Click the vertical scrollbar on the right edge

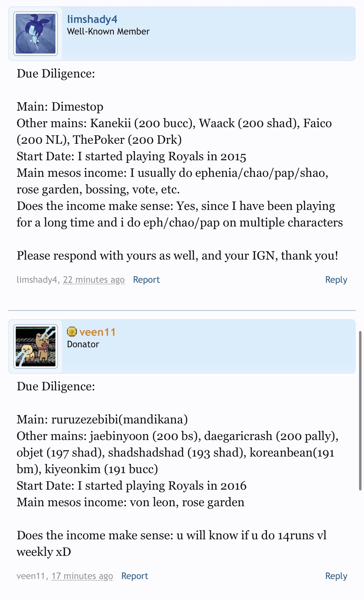tap(360, 411)
